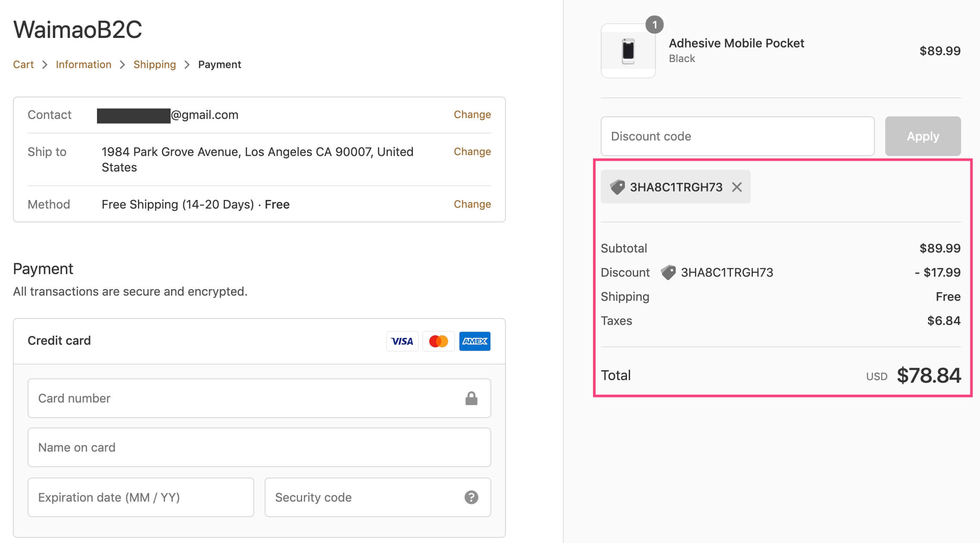Click the Adhesive Mobile Pocket product name

[x=736, y=43]
